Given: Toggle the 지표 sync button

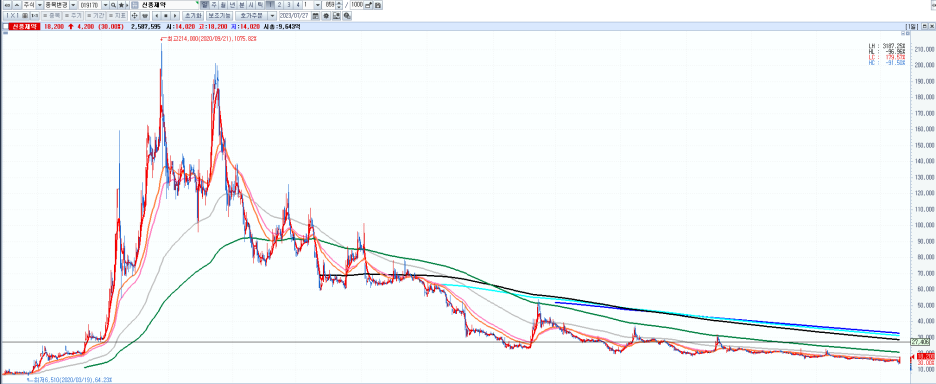Looking at the screenshot, I should (x=117, y=16).
